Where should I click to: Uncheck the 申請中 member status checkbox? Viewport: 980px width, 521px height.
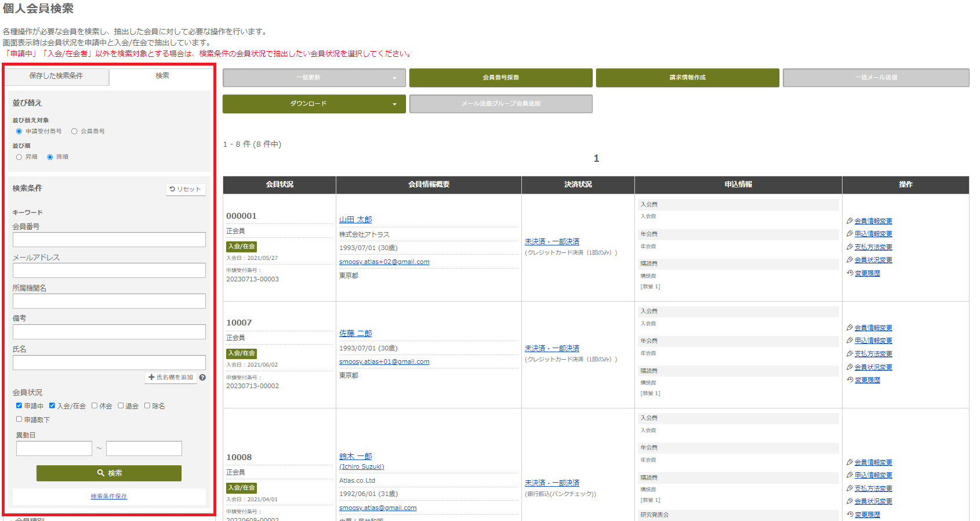[x=19, y=406]
